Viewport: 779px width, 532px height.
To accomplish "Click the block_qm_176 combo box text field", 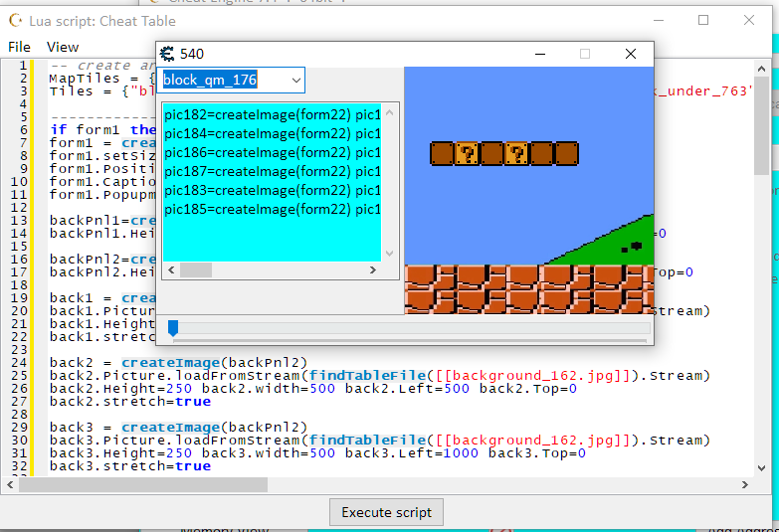I will (224, 81).
